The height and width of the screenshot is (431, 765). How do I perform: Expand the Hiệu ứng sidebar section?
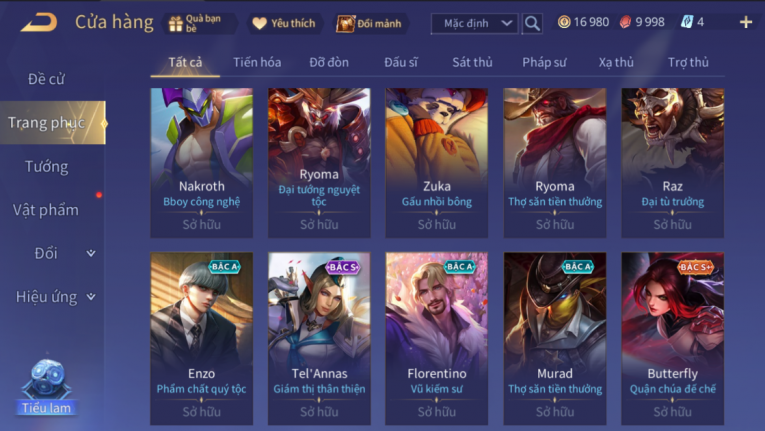[x=54, y=297]
